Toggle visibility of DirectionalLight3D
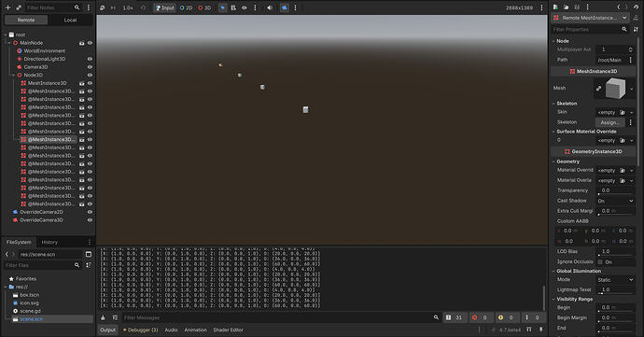This screenshot has width=644, height=337. click(90, 59)
